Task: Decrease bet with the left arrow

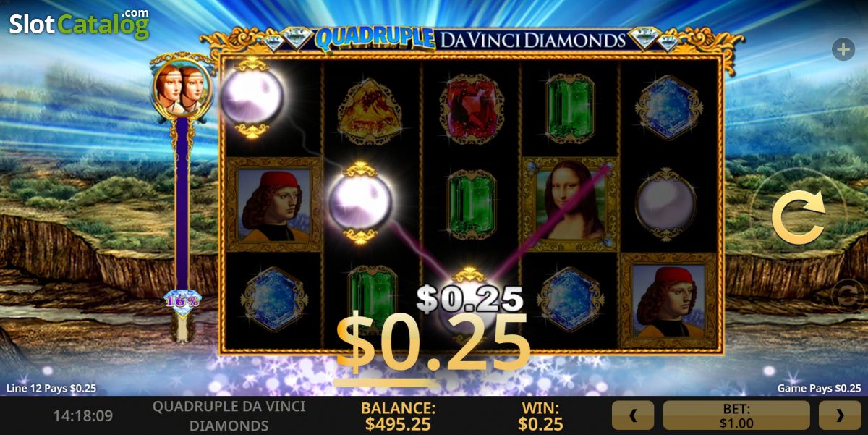Action: [x=633, y=415]
